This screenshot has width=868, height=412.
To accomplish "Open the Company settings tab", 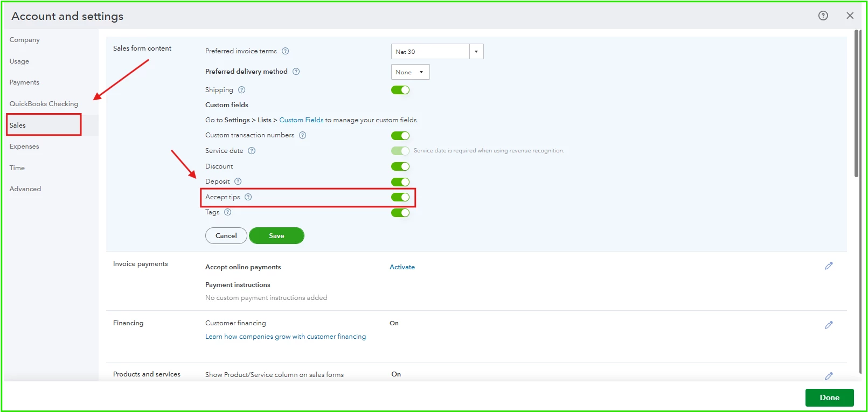I will pos(25,40).
